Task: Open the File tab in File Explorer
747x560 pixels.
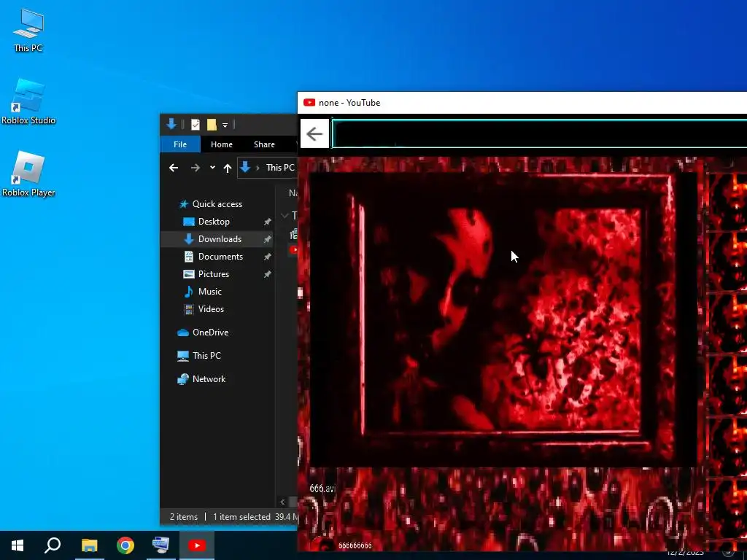Action: coord(180,144)
